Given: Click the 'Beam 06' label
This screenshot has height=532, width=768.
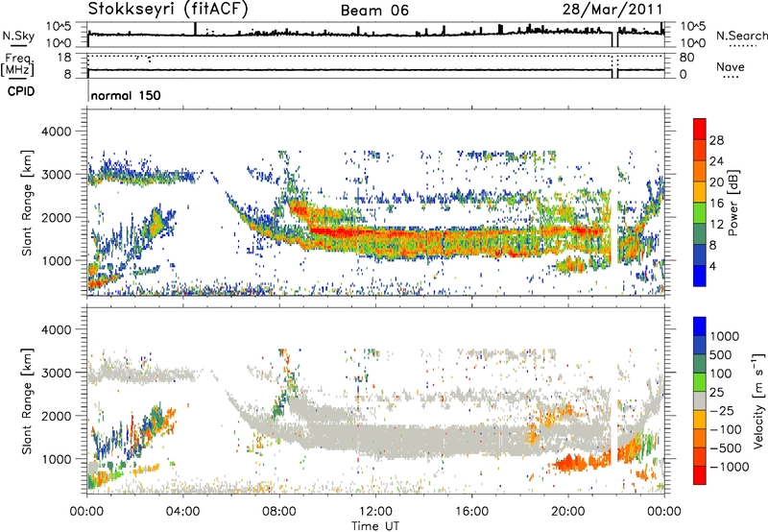Looking at the screenshot, I should (x=374, y=11).
